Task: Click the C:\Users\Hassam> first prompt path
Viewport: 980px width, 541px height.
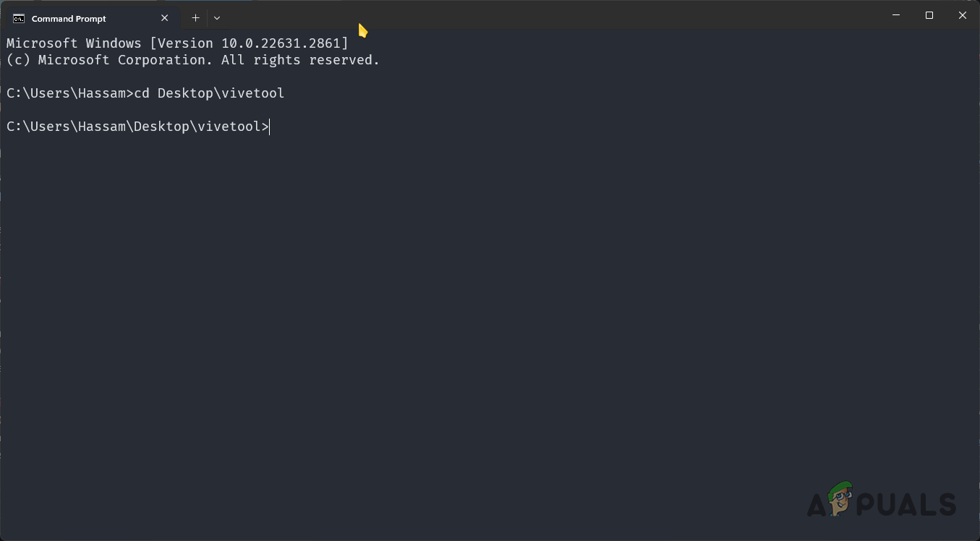Action: pyautogui.click(x=69, y=93)
